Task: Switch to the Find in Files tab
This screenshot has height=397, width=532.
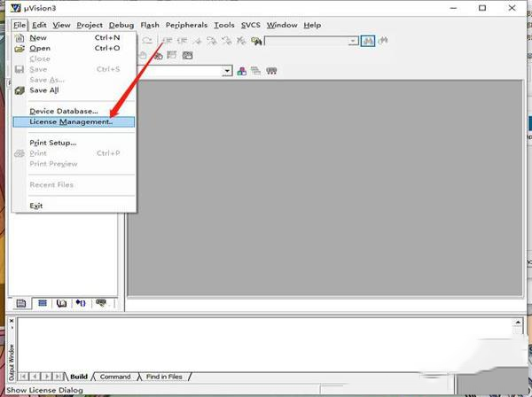Action: [x=164, y=377]
